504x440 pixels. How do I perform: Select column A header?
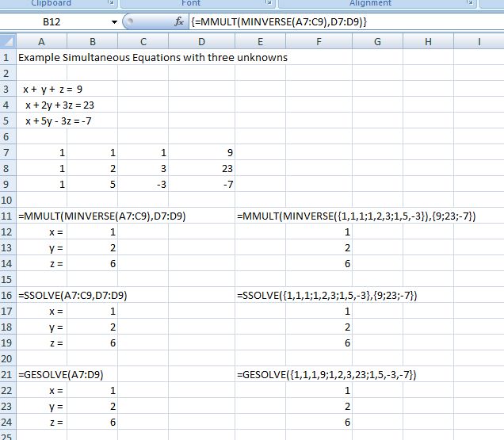[x=41, y=42]
